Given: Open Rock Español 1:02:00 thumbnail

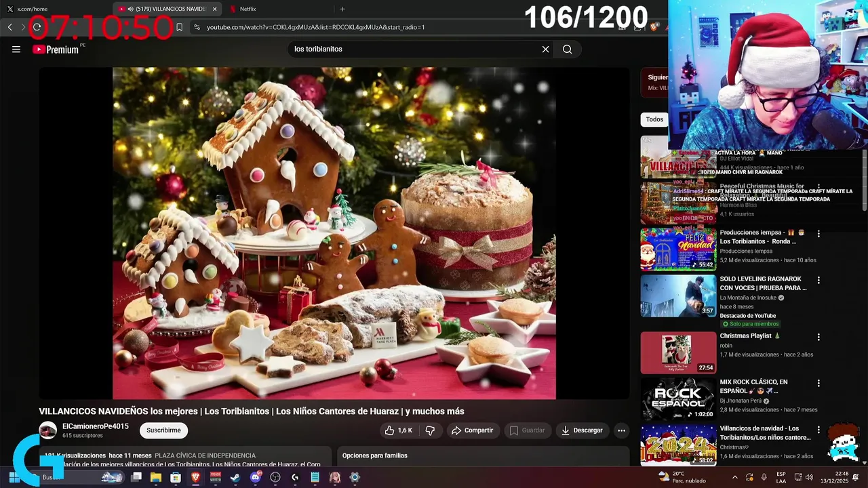Looking at the screenshot, I should coord(678,399).
